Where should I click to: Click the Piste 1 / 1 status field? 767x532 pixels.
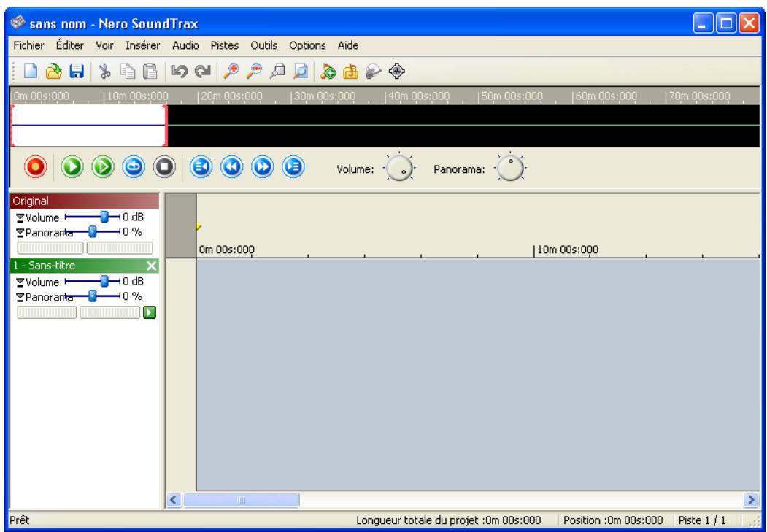(704, 520)
